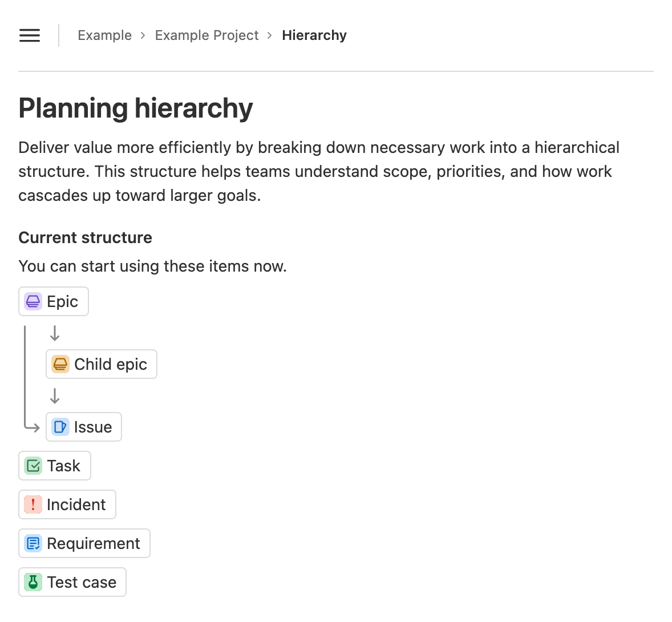Viewport: 672px width, 622px height.
Task: Click the blue Requirement document icon
Action: (33, 543)
